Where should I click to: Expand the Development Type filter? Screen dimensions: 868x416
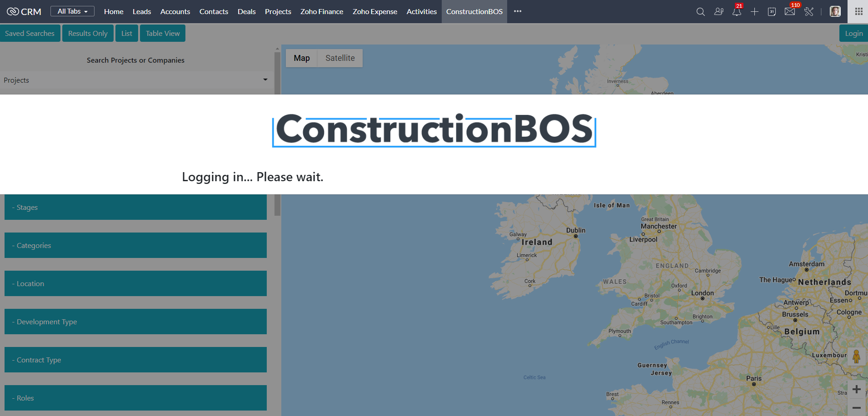[135, 322]
